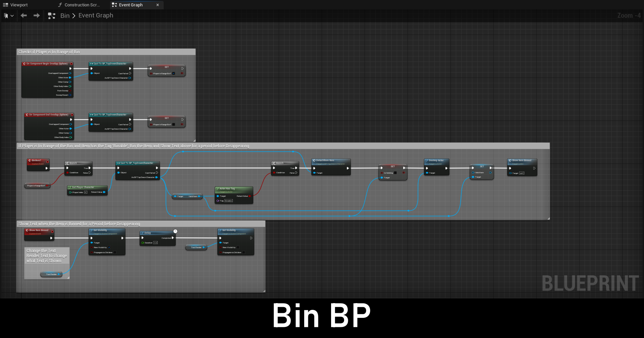This screenshot has width=644, height=338.
Task: Click the forward navigation arrow
Action: click(x=37, y=15)
